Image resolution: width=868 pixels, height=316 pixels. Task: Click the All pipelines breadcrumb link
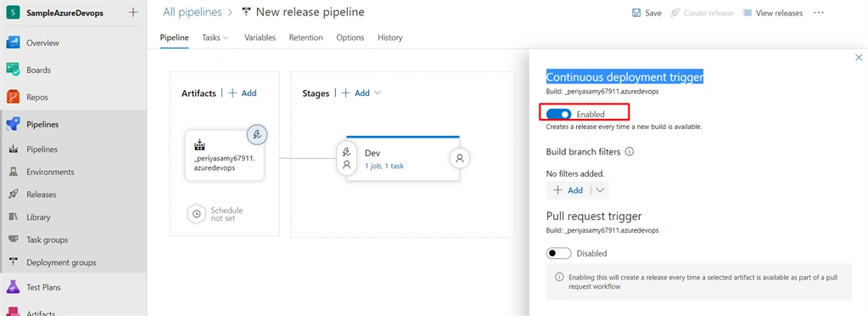point(192,12)
